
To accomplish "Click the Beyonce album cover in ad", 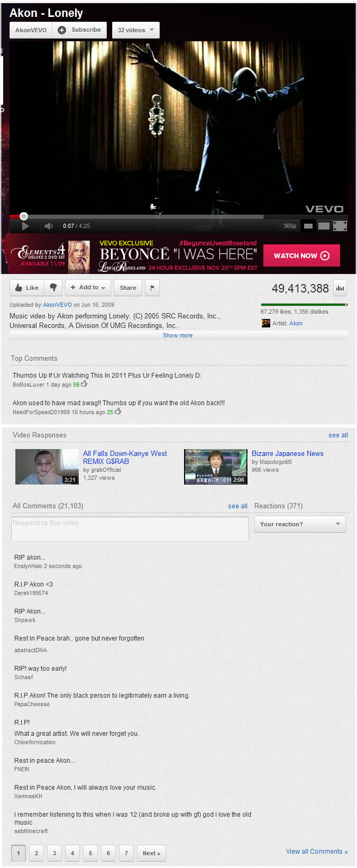I will click(79, 257).
